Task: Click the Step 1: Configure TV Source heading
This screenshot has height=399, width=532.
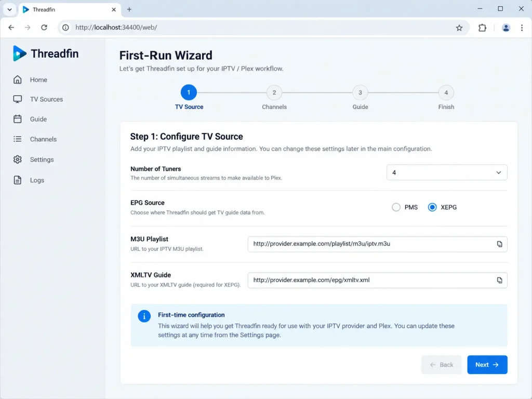Action: click(187, 137)
